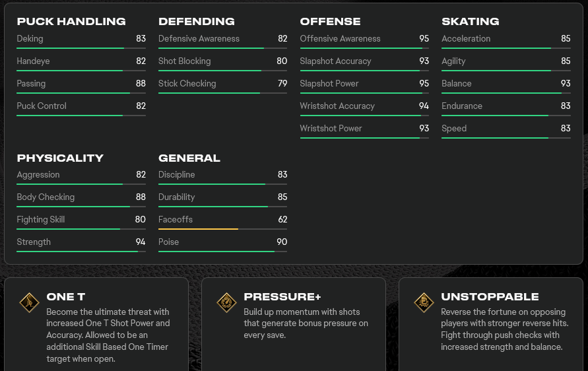Image resolution: width=588 pixels, height=371 pixels.
Task: Click the PUCK HANDLING section heading
Action: [71, 21]
